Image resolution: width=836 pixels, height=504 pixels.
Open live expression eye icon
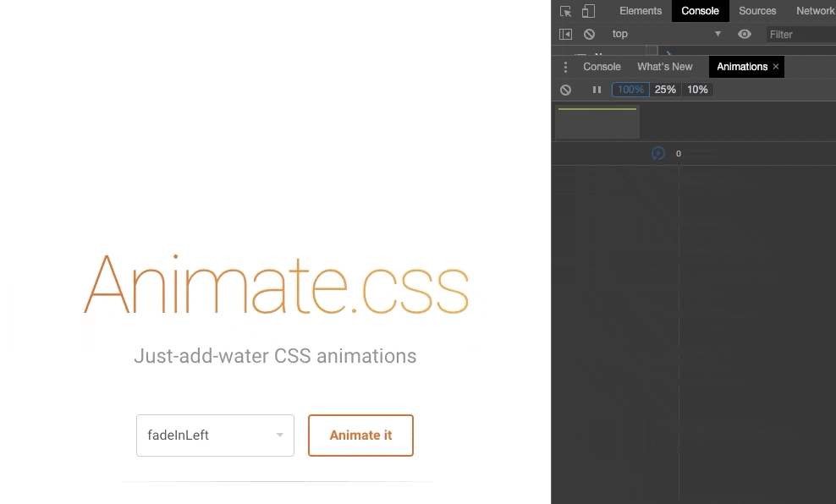click(x=745, y=34)
